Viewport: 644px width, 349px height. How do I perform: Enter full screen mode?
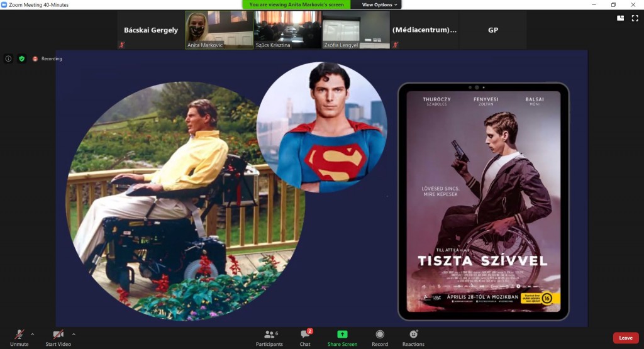pyautogui.click(x=635, y=18)
